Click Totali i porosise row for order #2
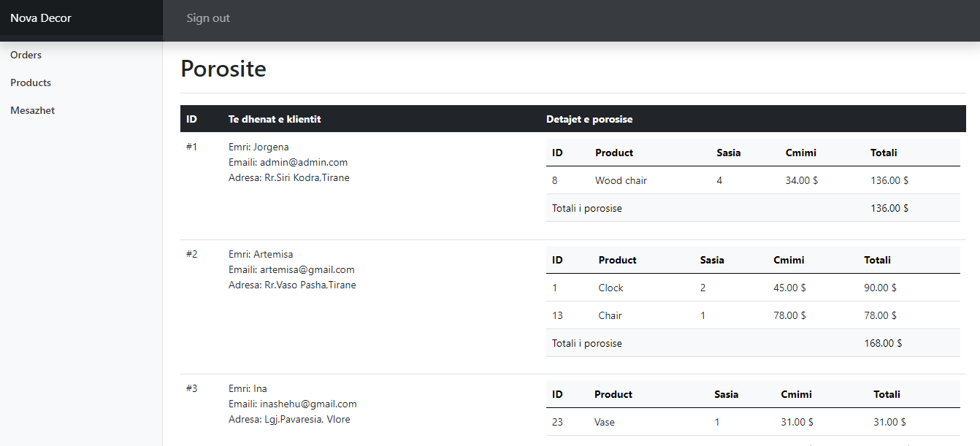 coord(586,343)
